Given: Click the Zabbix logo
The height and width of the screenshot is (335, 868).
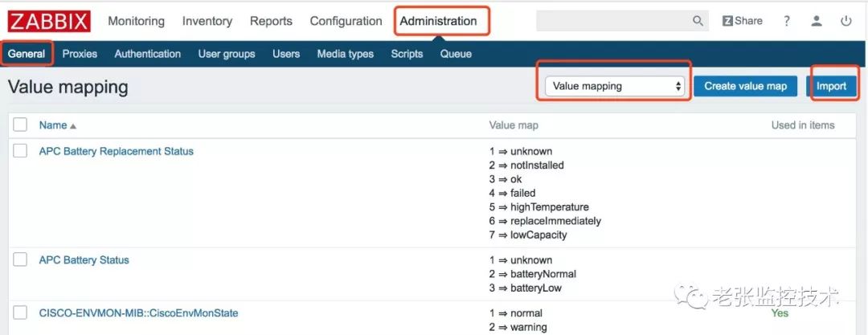Looking at the screenshot, I should click(x=49, y=21).
